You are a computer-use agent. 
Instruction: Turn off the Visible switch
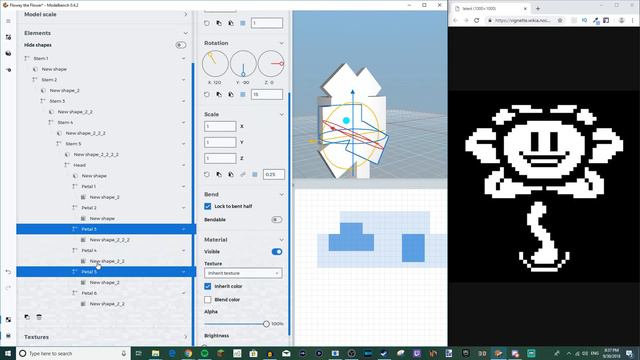pos(276,251)
